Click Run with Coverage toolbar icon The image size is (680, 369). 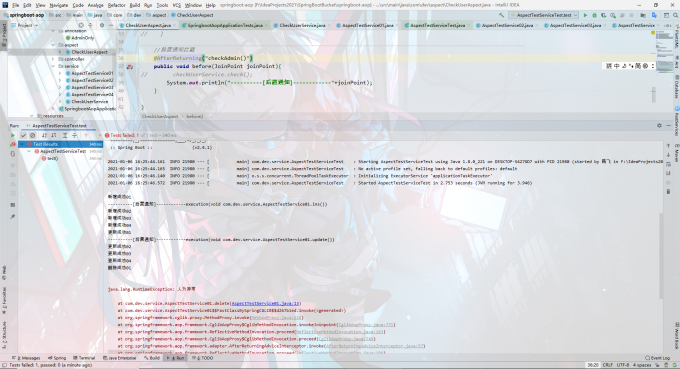pyautogui.click(x=604, y=15)
